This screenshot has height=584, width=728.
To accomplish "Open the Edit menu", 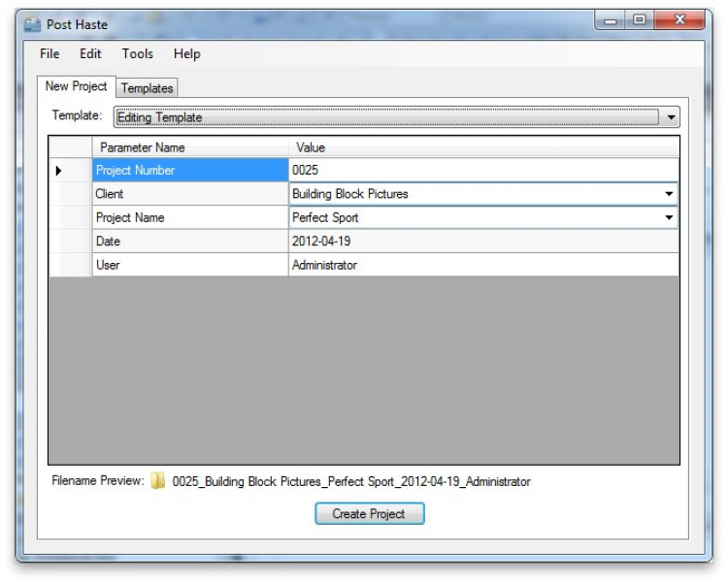I will tap(90, 53).
